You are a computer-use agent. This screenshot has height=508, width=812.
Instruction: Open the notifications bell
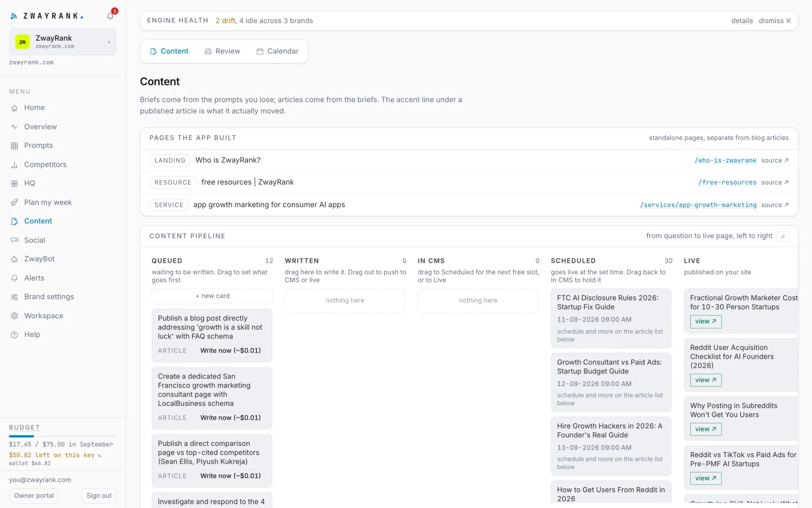tap(110, 16)
